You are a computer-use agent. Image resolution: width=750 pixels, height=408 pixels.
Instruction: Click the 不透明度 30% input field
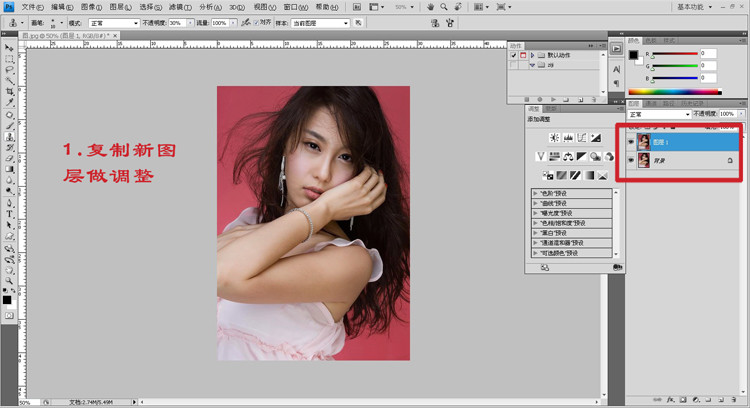point(176,22)
